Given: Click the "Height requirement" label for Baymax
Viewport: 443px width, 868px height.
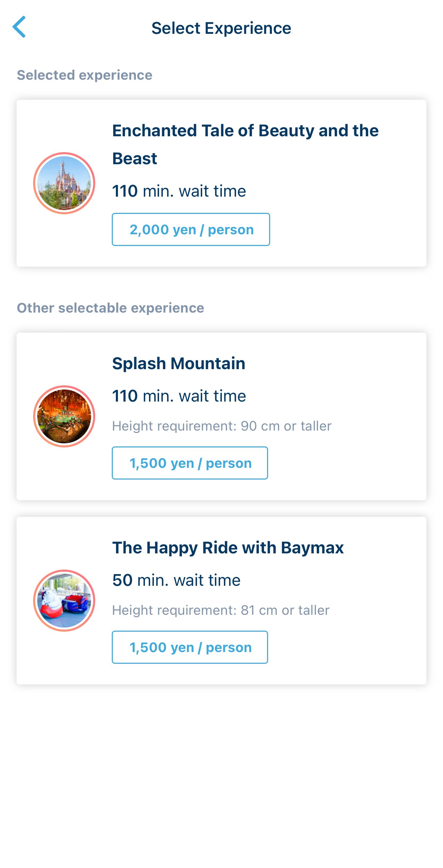Looking at the screenshot, I should tap(174, 610).
